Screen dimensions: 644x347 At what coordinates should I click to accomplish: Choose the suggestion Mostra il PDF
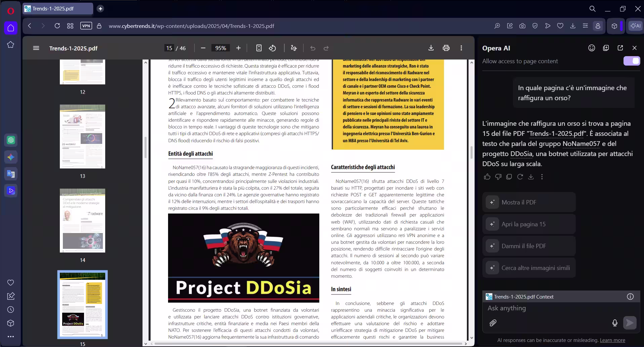point(529,202)
